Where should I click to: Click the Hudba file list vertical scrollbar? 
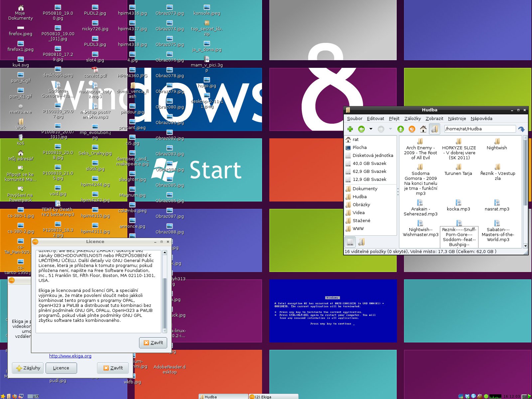click(x=525, y=173)
